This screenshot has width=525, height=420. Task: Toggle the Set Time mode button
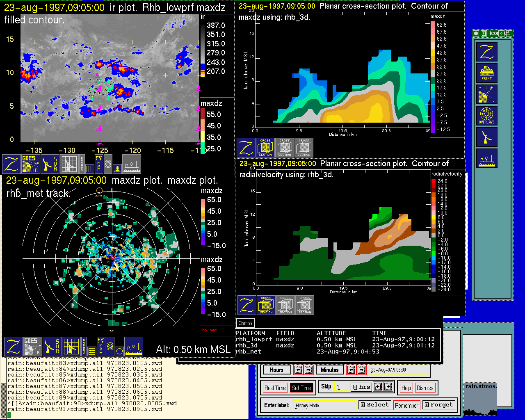pos(301,388)
